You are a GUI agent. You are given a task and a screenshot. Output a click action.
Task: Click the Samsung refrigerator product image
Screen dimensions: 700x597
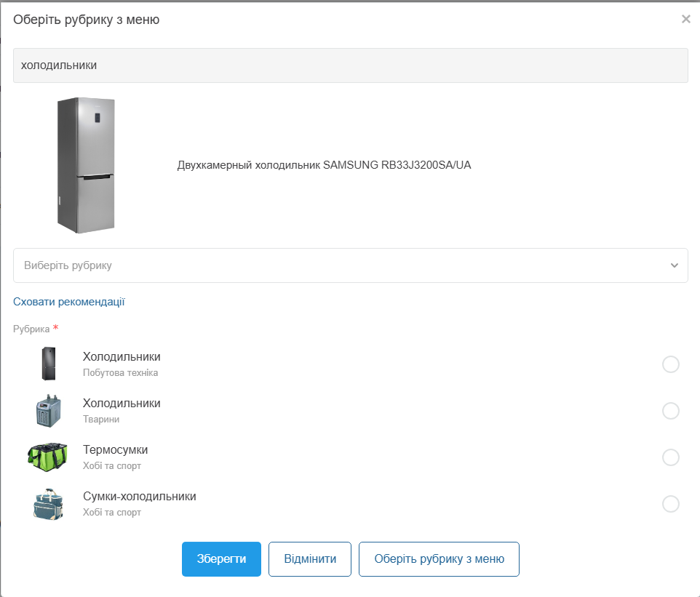pos(86,165)
